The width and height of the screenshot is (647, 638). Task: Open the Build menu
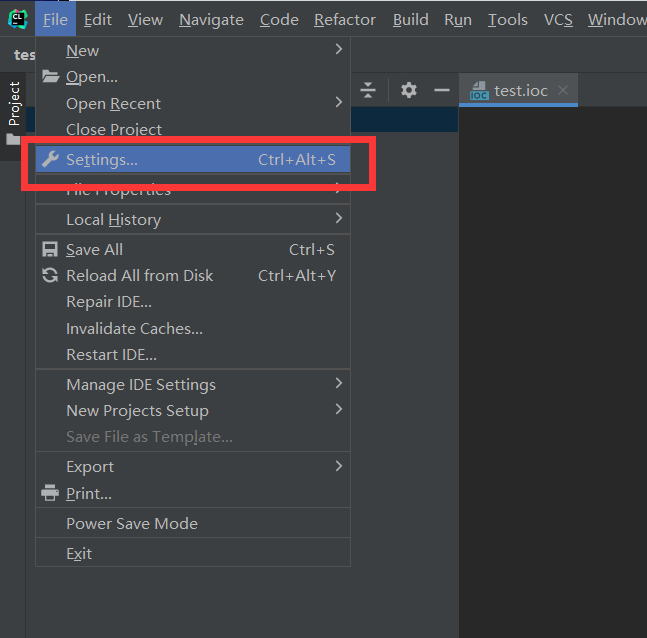coord(411,19)
